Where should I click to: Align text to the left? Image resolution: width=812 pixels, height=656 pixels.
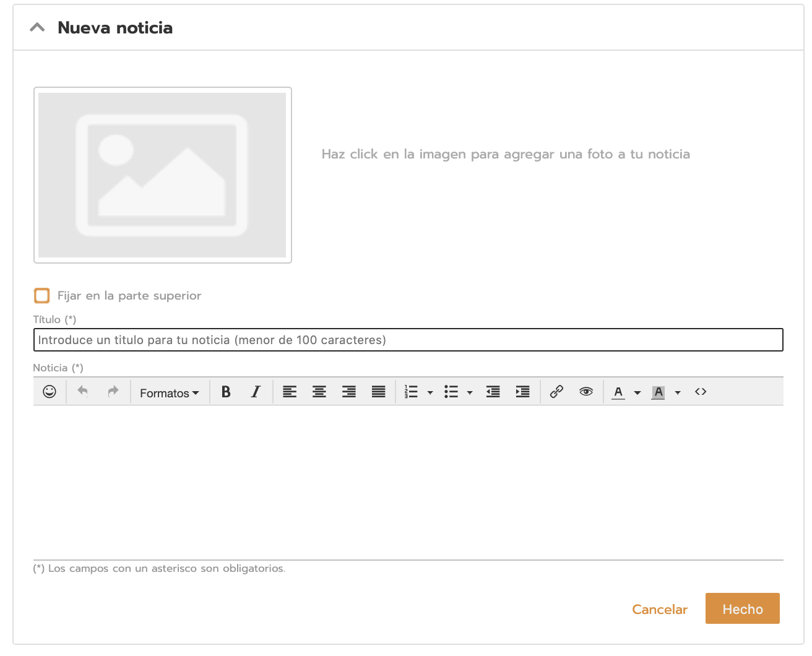coord(290,392)
